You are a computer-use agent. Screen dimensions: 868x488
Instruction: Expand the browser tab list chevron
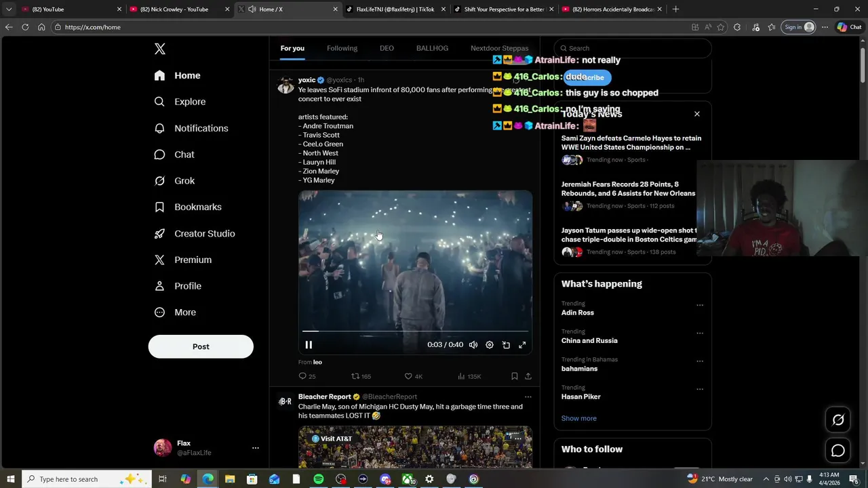(x=9, y=9)
